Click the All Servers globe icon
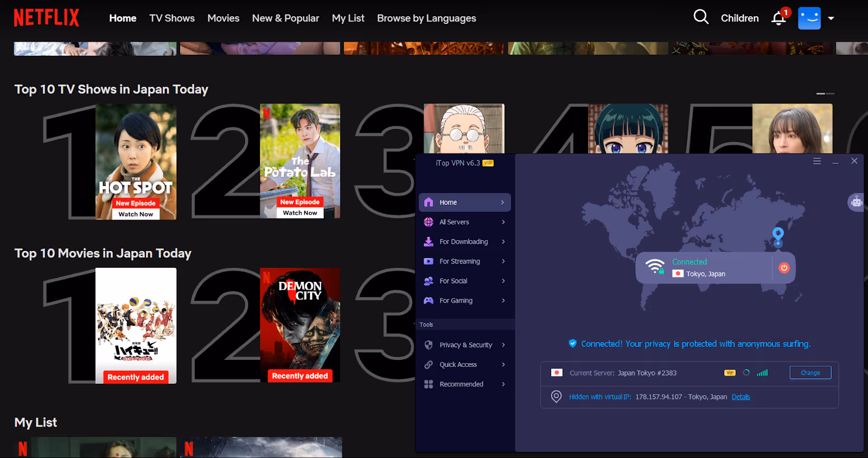The height and width of the screenshot is (458, 868). pyautogui.click(x=429, y=222)
